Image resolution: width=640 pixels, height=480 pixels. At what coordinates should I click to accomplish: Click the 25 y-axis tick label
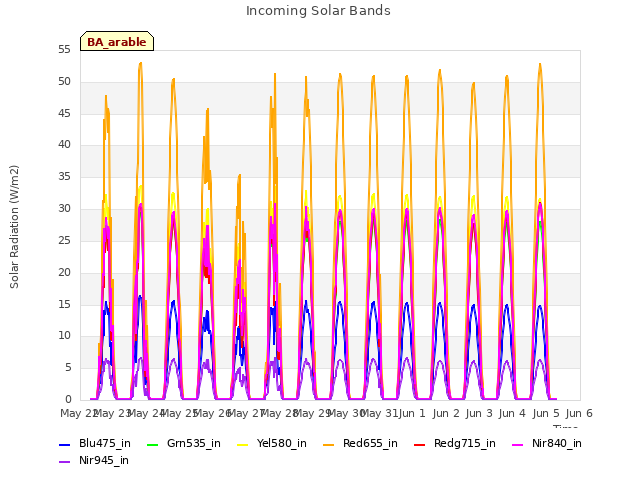click(x=64, y=240)
